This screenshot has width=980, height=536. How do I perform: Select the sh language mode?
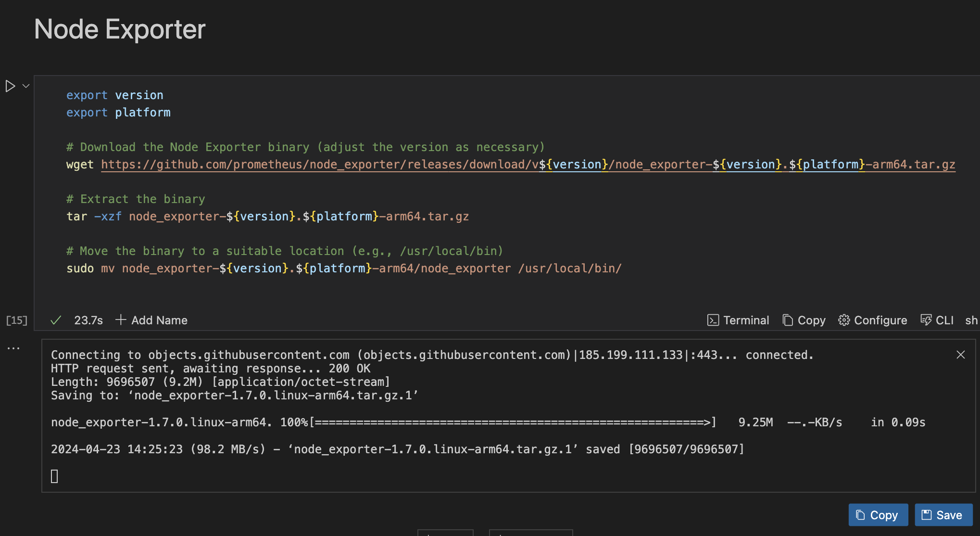pyautogui.click(x=971, y=320)
